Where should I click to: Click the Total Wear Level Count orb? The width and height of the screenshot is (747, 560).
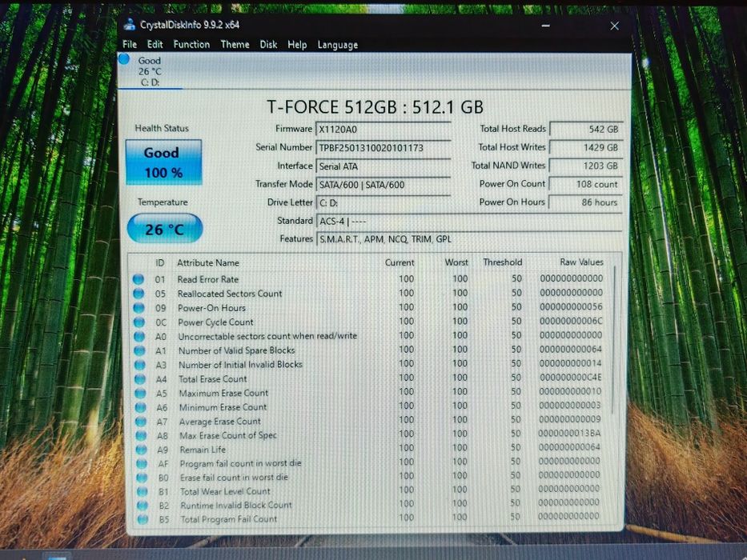point(142,491)
